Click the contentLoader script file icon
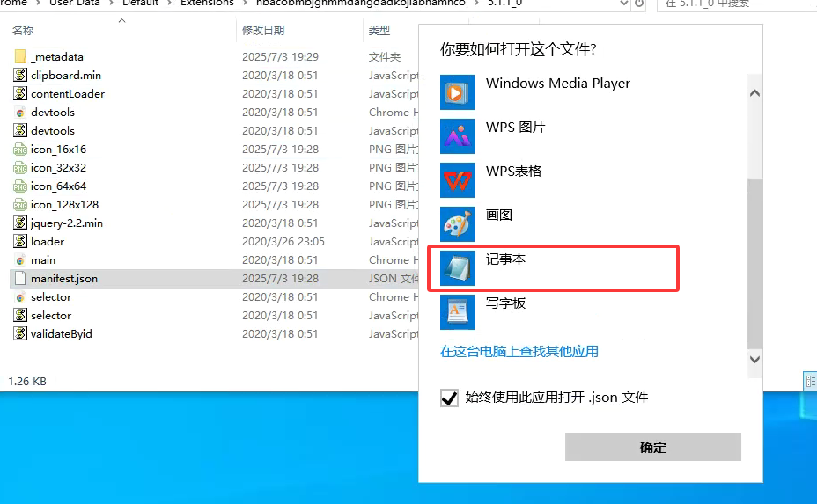 [20, 93]
